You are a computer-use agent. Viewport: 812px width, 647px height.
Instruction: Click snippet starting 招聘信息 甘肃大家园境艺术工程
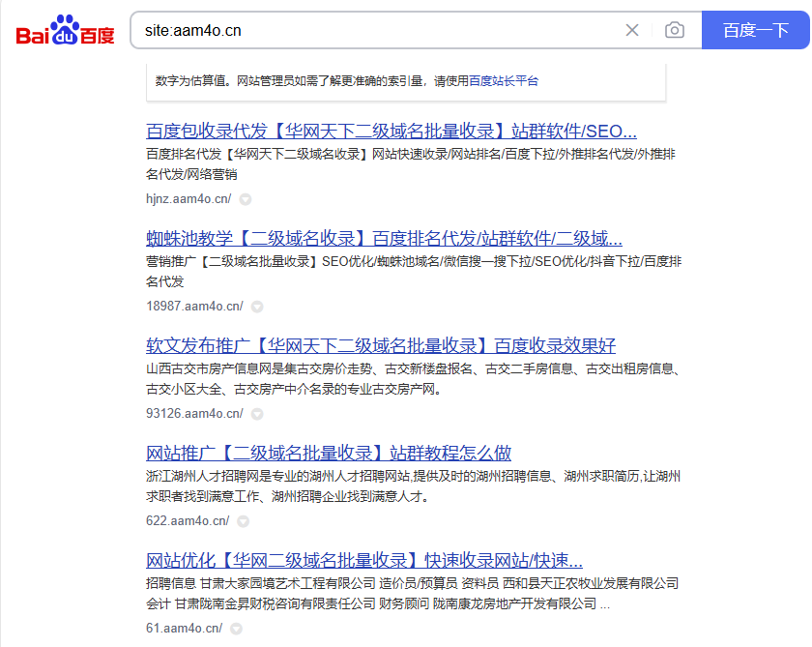click(412, 593)
